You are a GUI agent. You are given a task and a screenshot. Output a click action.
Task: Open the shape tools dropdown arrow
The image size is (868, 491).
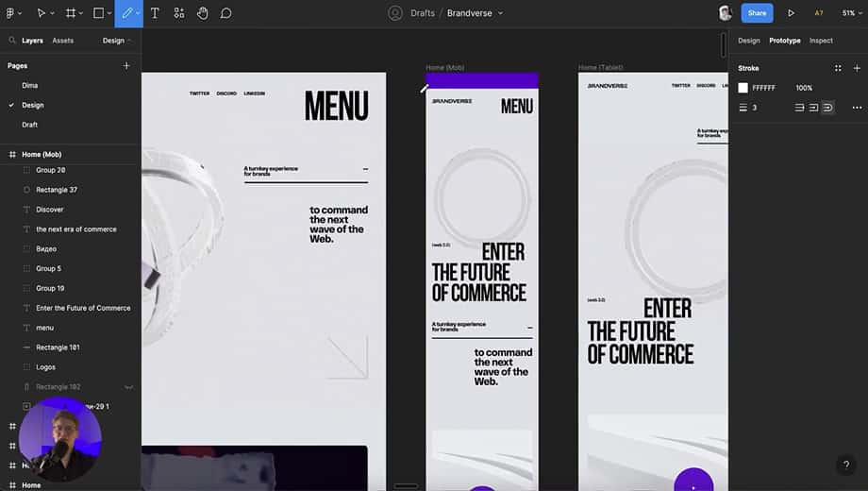pos(109,13)
